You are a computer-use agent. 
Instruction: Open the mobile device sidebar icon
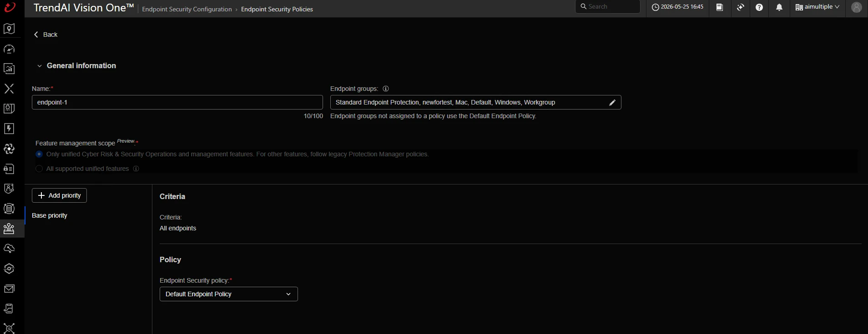pos(9,309)
